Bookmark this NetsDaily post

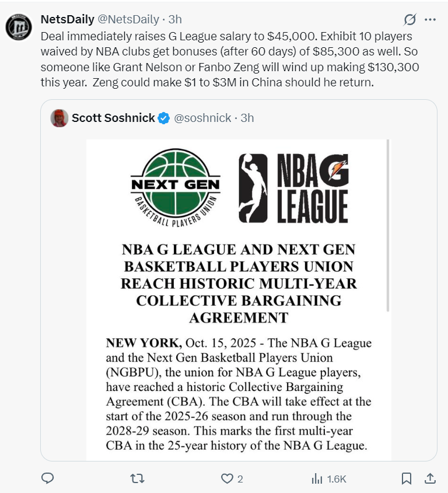407,478
